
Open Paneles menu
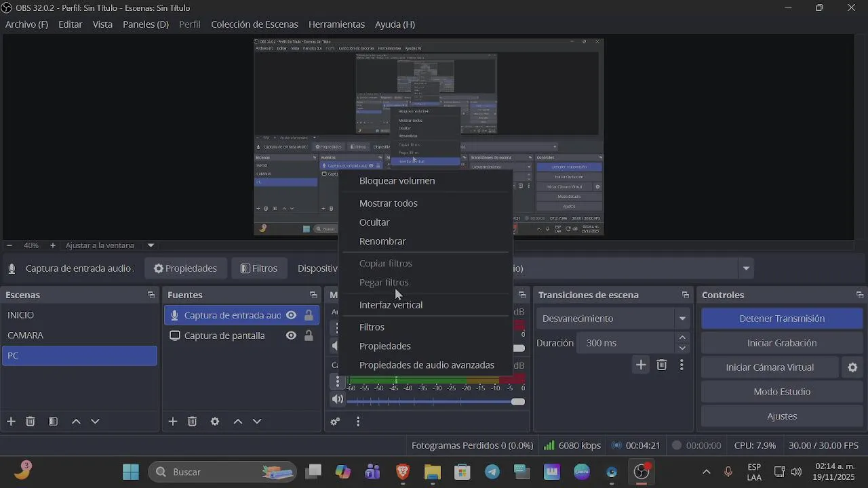click(x=145, y=24)
